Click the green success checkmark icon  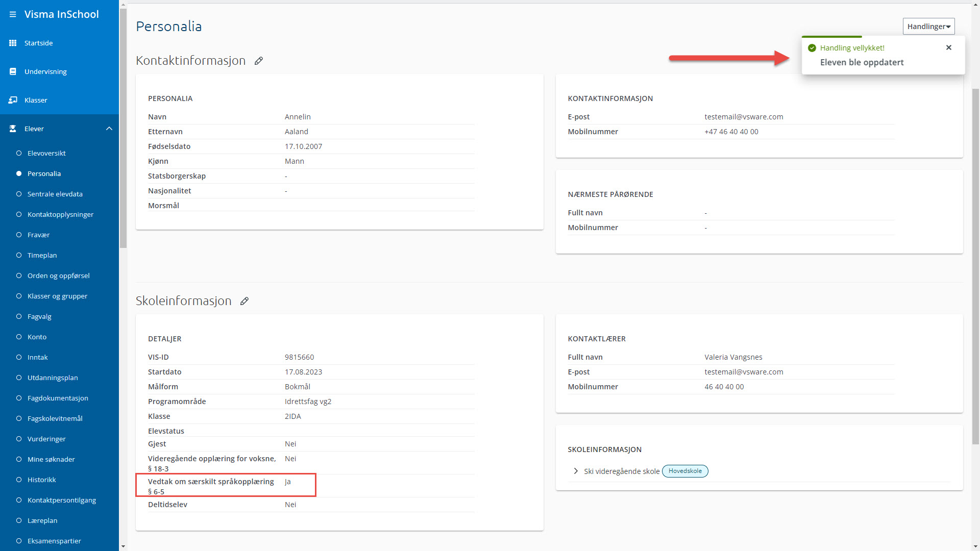tap(812, 48)
